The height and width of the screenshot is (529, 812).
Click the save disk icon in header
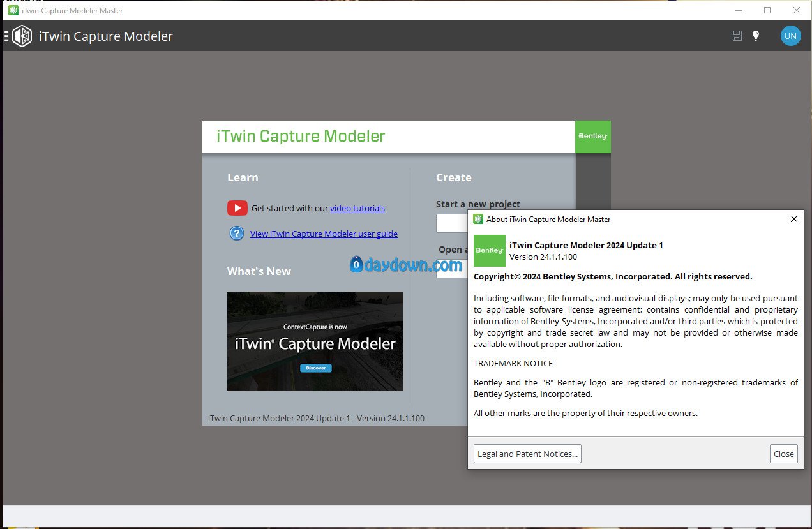coord(737,36)
